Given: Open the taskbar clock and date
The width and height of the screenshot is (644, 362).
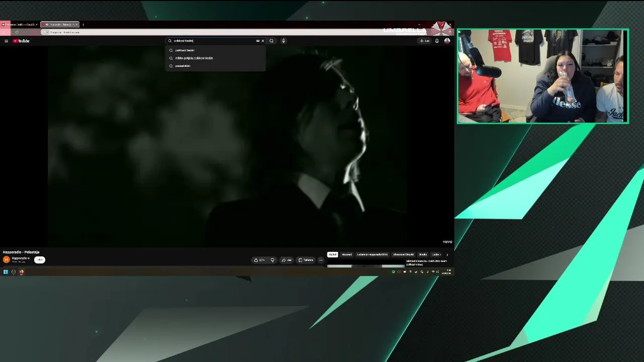Looking at the screenshot, I should (446, 272).
